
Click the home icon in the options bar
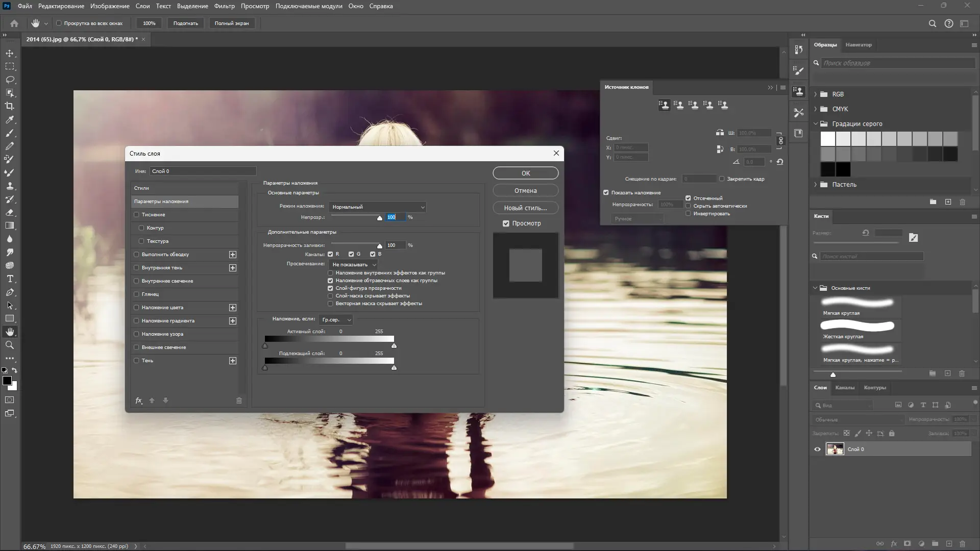coord(14,23)
